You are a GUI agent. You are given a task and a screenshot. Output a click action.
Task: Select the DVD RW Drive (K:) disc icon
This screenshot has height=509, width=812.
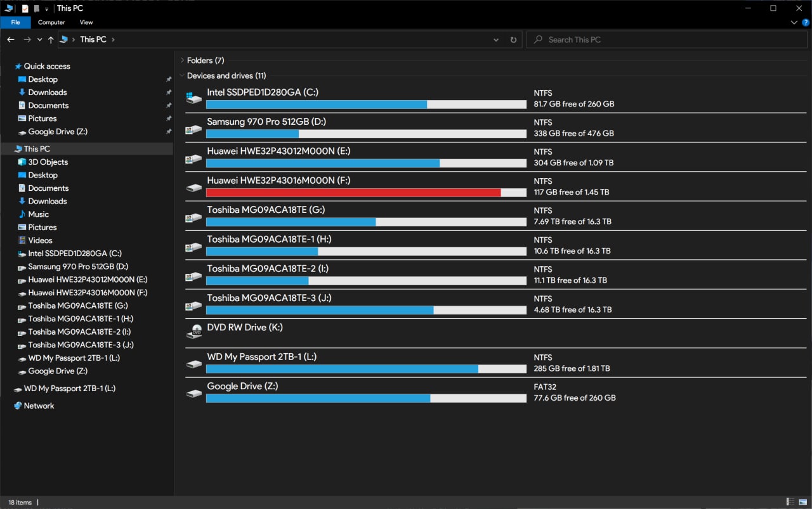point(193,331)
